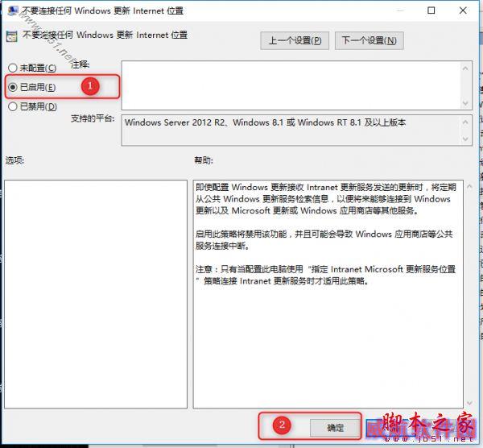Click the 注释: label
The image size is (483, 448).
(x=80, y=64)
